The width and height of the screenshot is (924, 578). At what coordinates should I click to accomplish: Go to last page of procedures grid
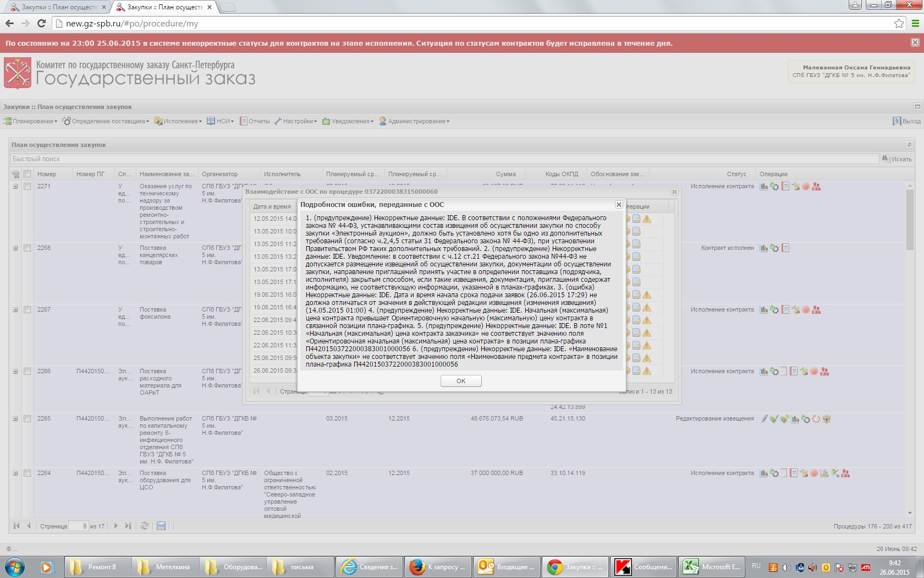(x=128, y=526)
